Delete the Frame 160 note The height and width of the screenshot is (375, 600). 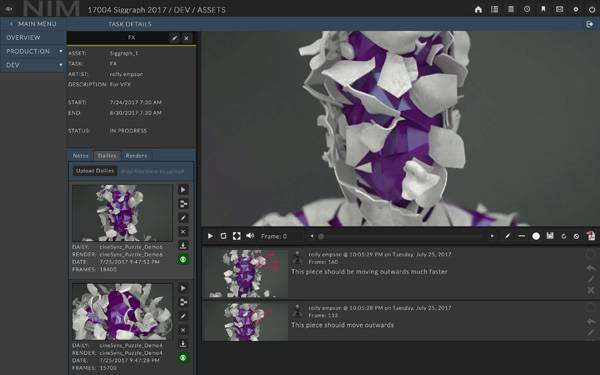591,290
